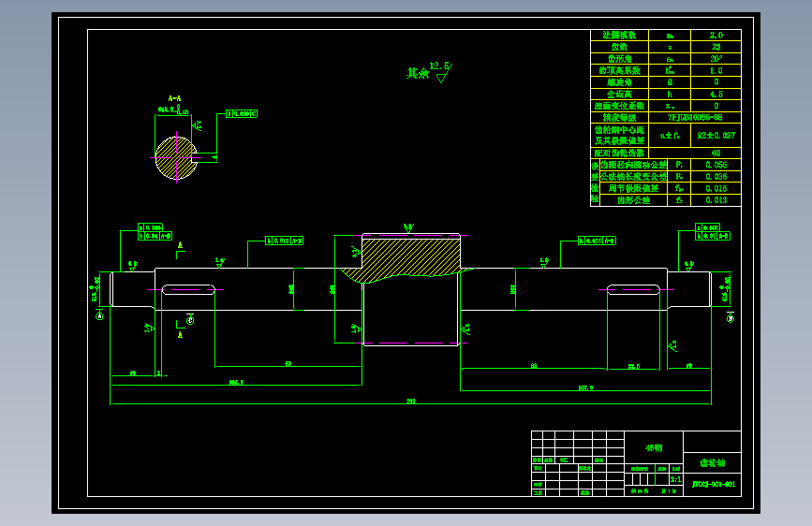The height and width of the screenshot is (526, 812).
Task: Select the tolerance frame referencing datum C
Action: click(x=242, y=113)
